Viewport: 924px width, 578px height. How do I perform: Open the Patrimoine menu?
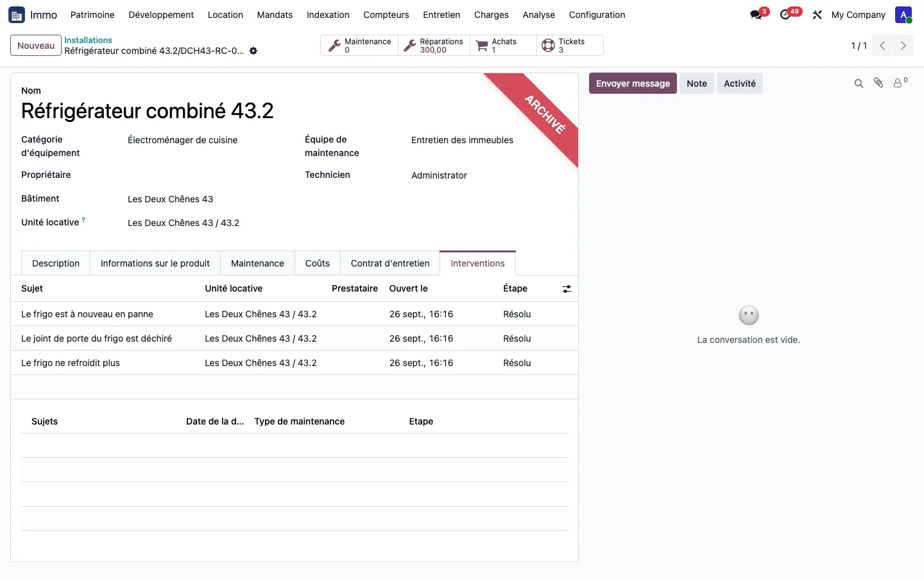point(92,15)
